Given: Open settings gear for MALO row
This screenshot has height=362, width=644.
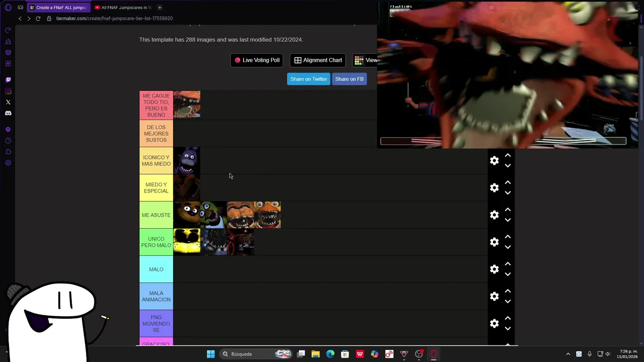Looking at the screenshot, I should tap(495, 269).
